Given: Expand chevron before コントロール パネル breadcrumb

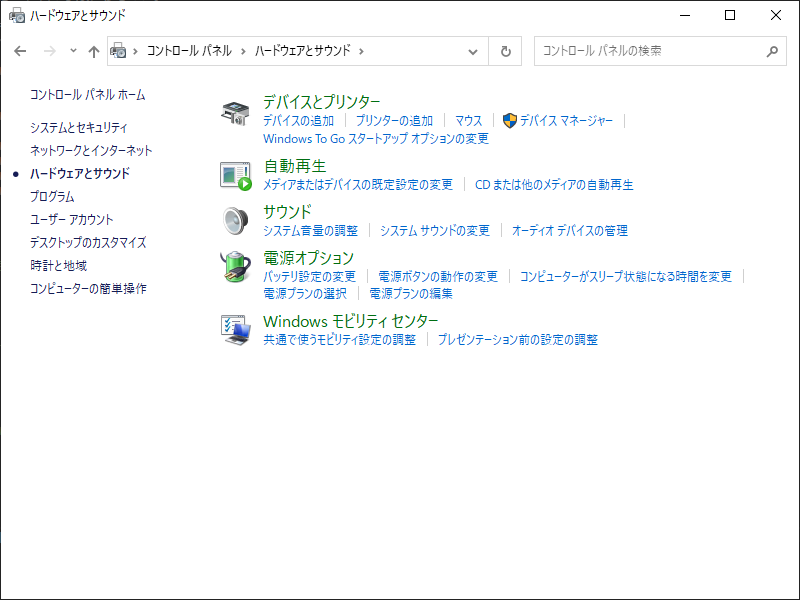Looking at the screenshot, I should point(135,51).
